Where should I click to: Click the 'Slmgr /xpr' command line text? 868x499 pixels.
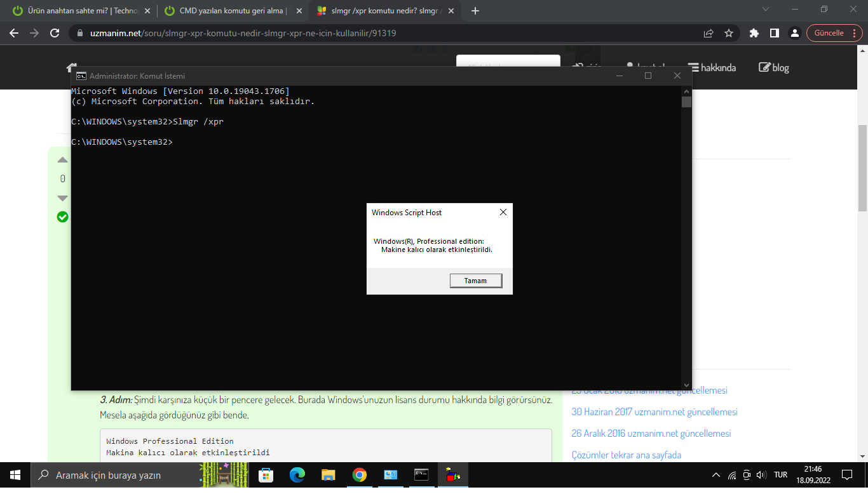pos(198,122)
